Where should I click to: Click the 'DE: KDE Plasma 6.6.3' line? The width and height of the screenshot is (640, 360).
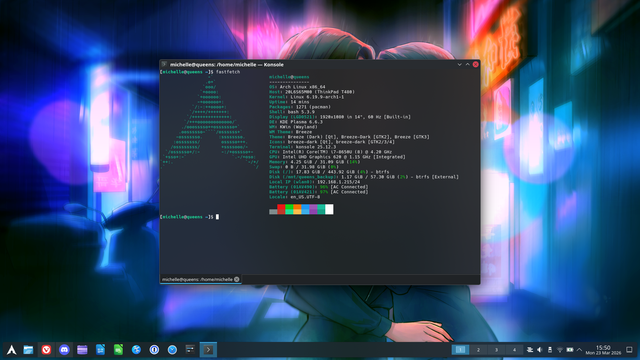296,122
